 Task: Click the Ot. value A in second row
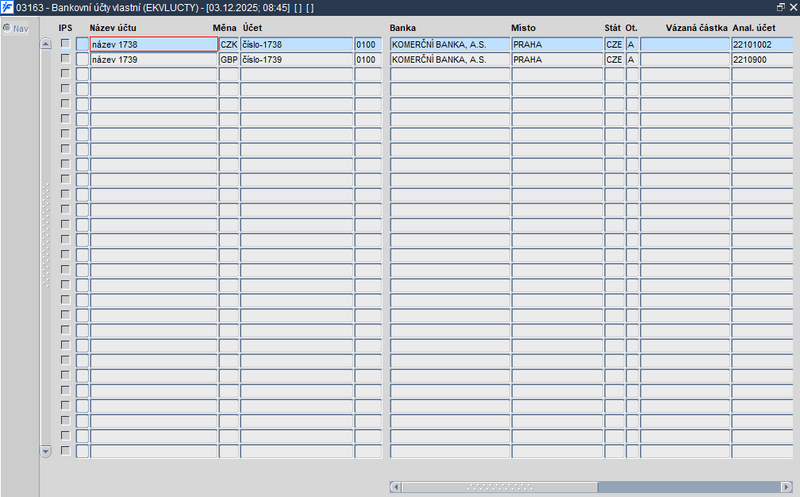(632, 60)
